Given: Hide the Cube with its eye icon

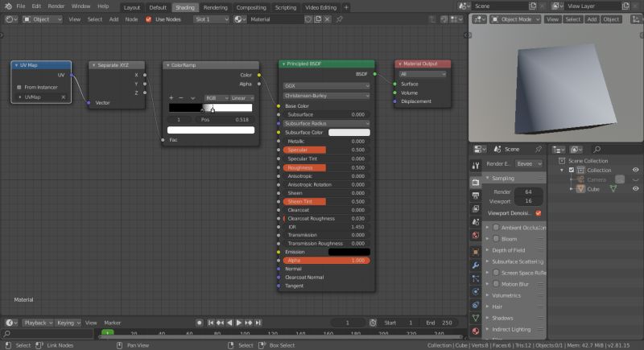Looking at the screenshot, I should click(635, 189).
